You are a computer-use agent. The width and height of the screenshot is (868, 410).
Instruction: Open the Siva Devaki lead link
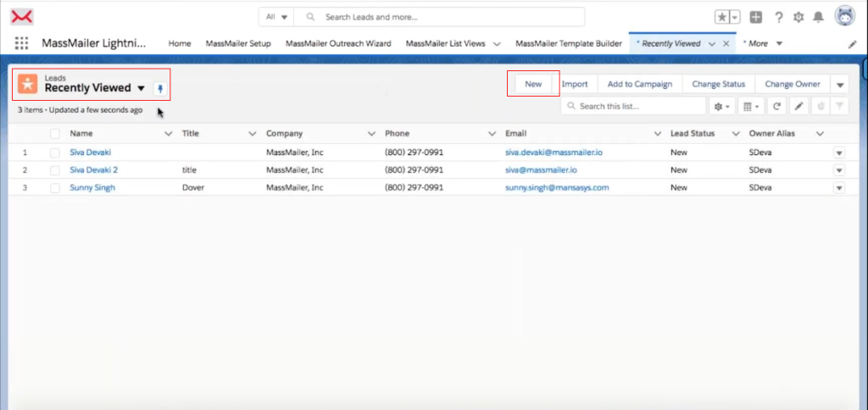pos(90,152)
